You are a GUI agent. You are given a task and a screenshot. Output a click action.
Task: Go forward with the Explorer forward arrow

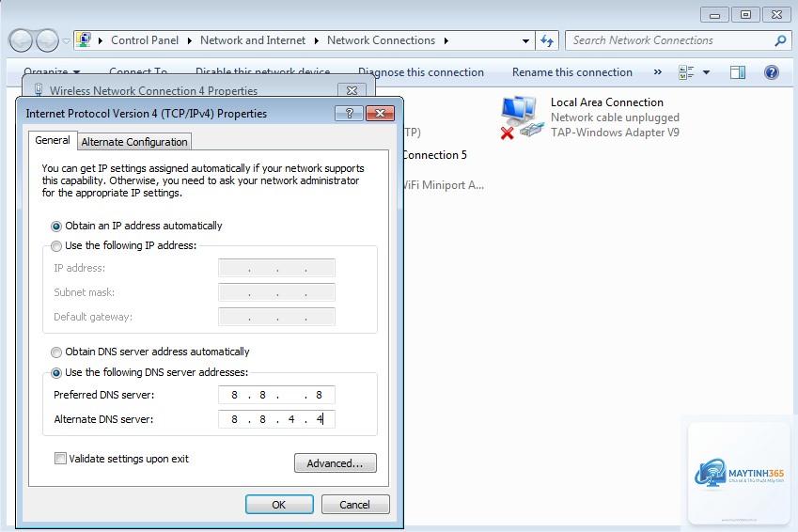pyautogui.click(x=47, y=40)
